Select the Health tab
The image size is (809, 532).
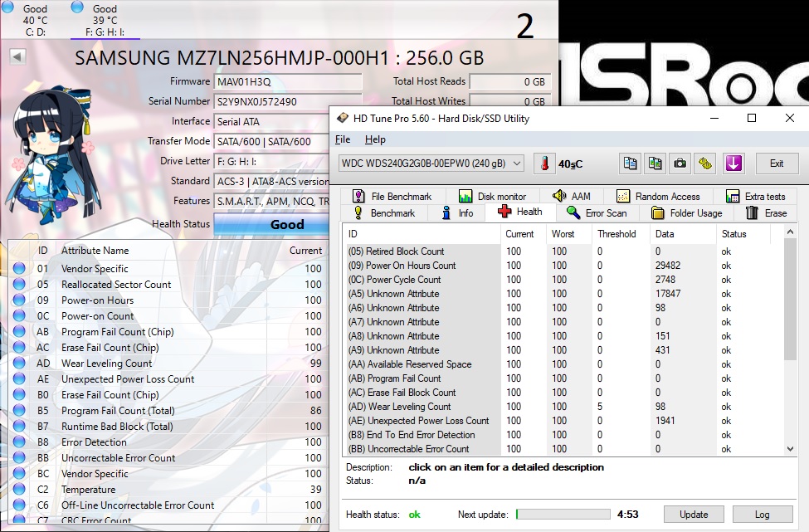(520, 212)
